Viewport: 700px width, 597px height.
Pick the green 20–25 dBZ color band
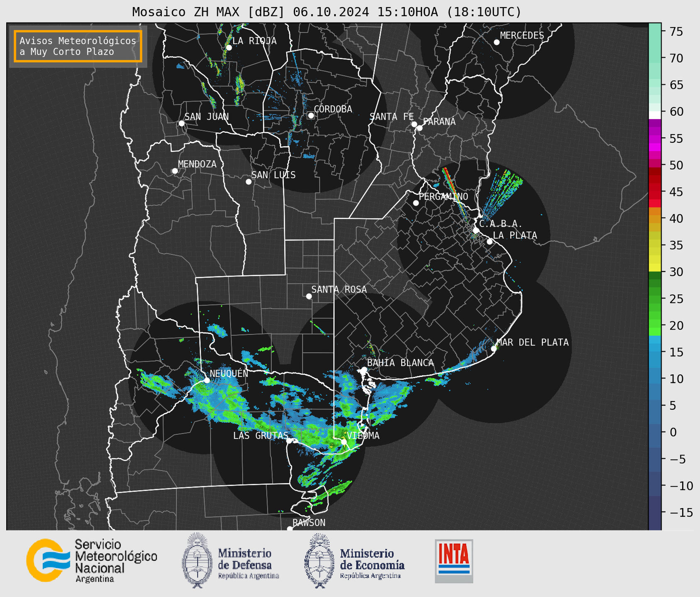(655, 311)
